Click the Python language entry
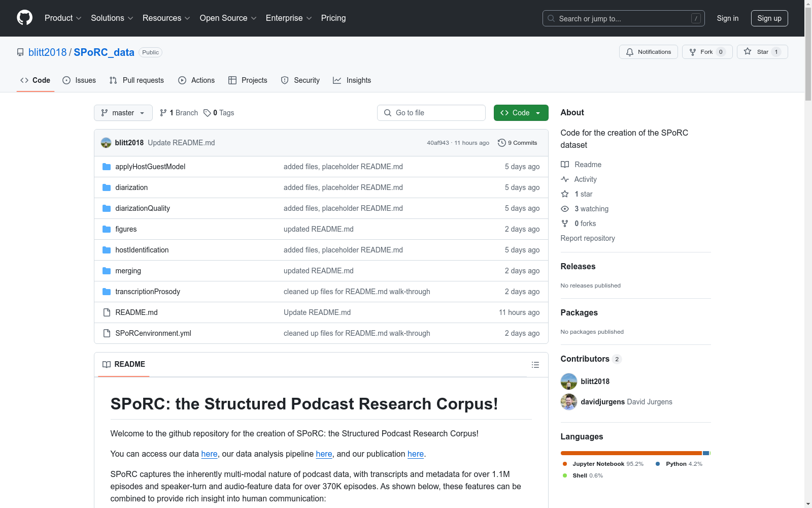 679,464
